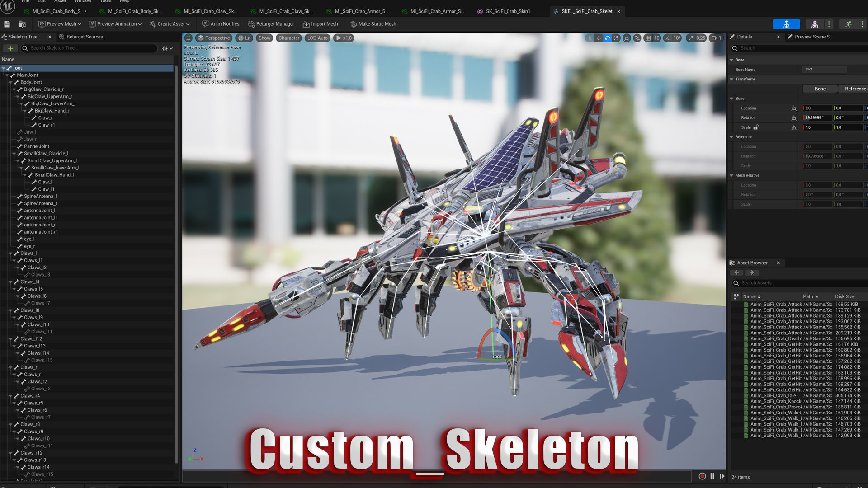Switch to SK_SciFi_Crab_Skin1 tab
Screen dimensions: 868x488
point(508,11)
